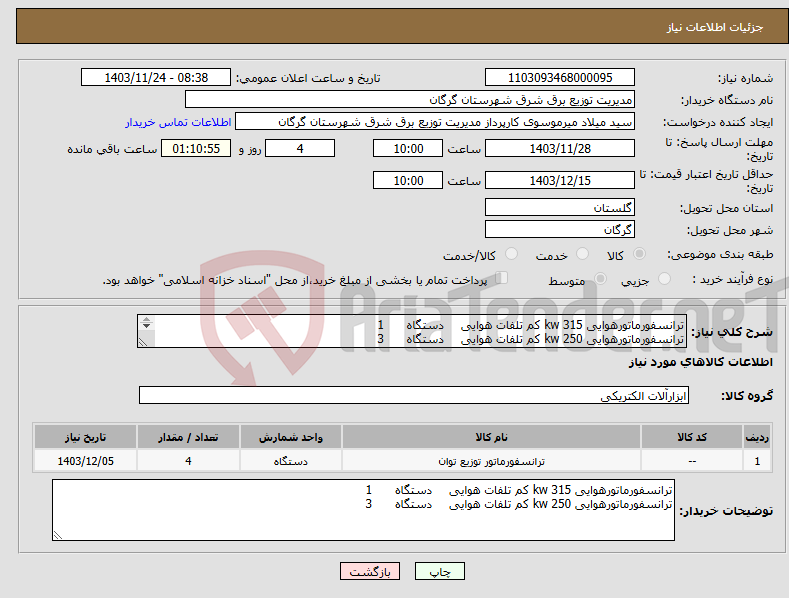The width and height of the screenshot is (789, 598).
Task: Click response deadline time field 10:00
Action: pyautogui.click(x=408, y=148)
